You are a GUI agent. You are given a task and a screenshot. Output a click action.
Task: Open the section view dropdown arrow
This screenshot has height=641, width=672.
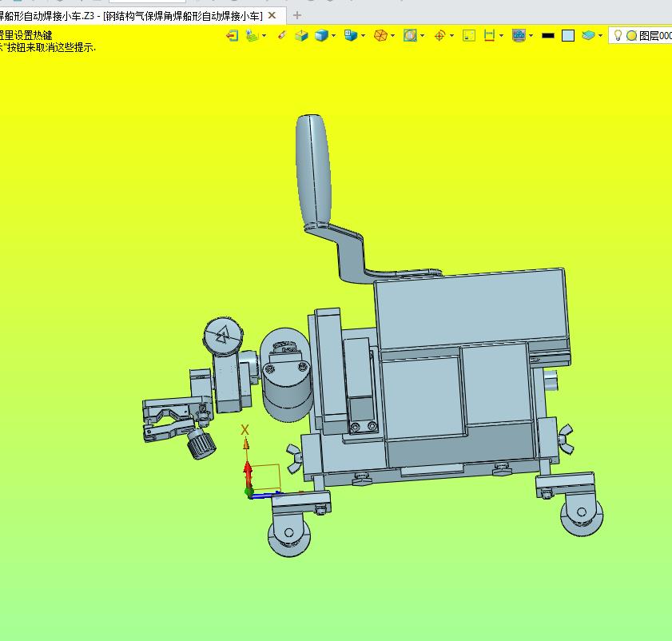(x=423, y=36)
